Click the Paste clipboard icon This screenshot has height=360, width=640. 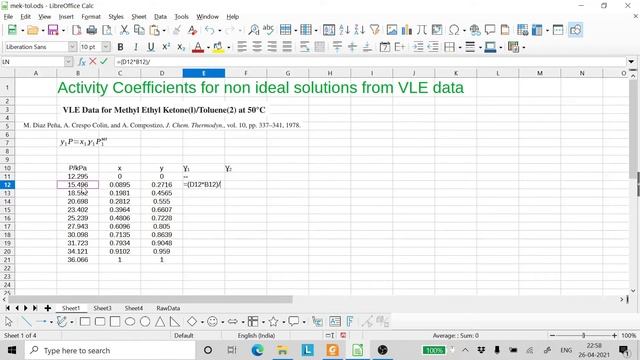(x=155, y=30)
